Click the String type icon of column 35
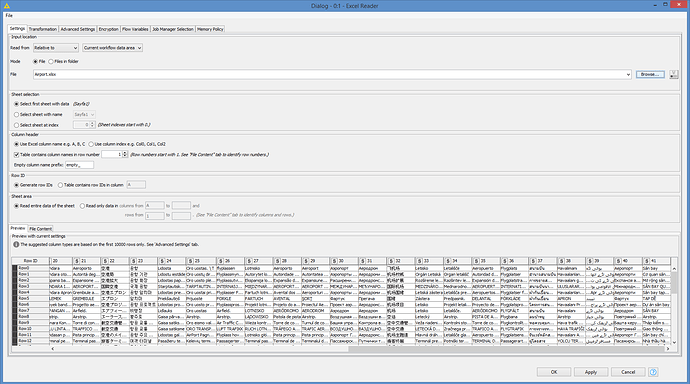This screenshot has width=690, height=384. pyautogui.click(x=476, y=261)
